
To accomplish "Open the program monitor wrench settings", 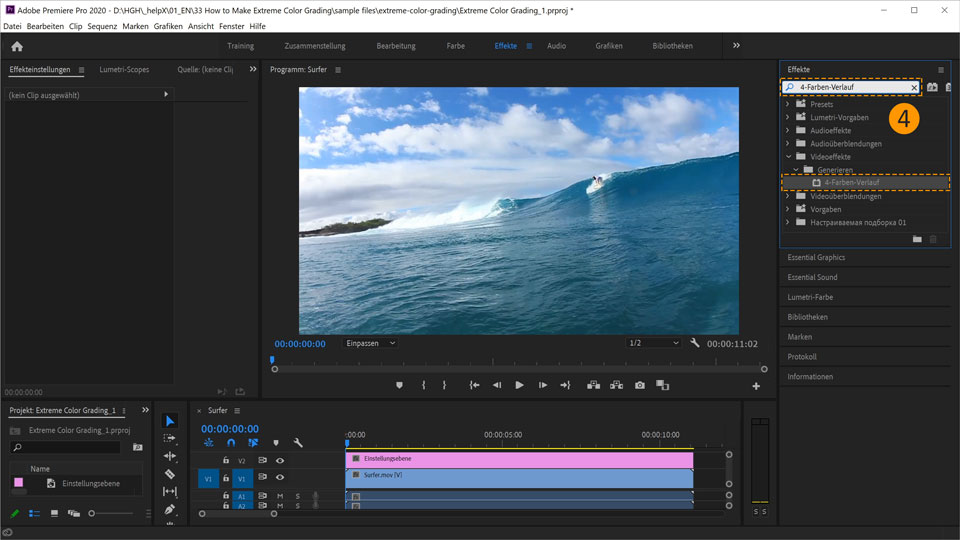I will pyautogui.click(x=695, y=343).
